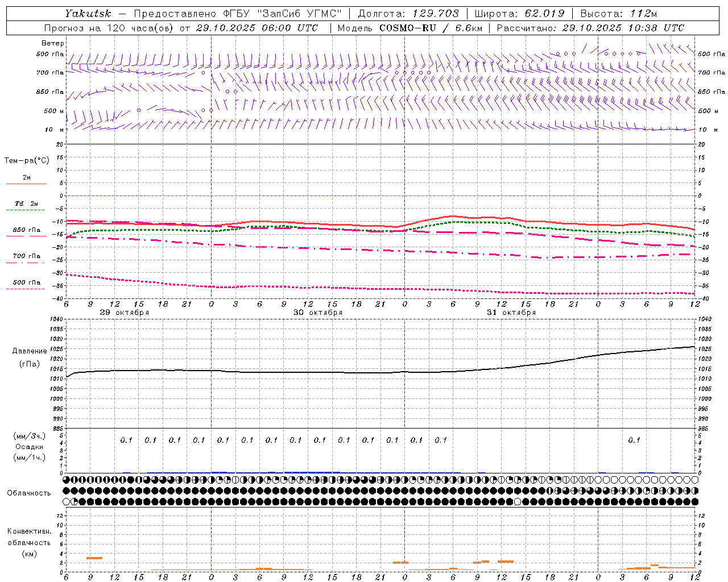Click the "Тем-ра(°C)" temperature panel label

click(27, 161)
